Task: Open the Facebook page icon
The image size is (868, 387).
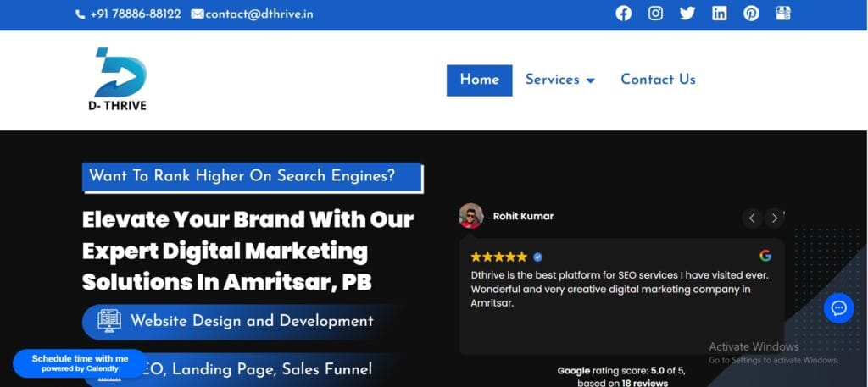Action: click(x=623, y=14)
